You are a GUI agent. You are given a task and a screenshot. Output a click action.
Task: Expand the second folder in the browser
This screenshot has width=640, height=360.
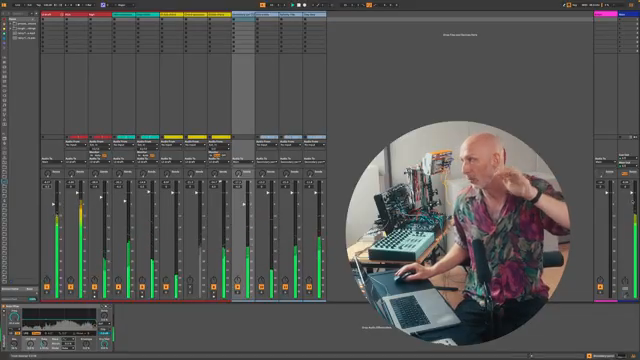point(11,28)
